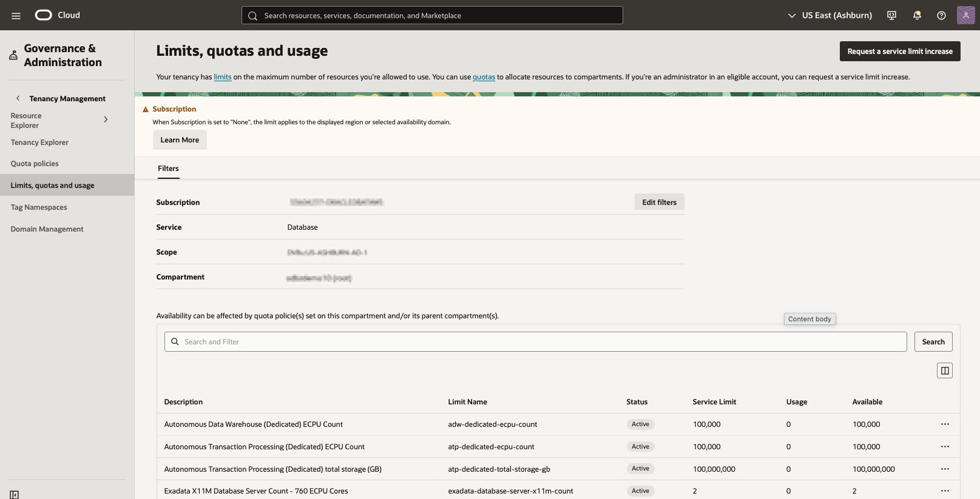980x499 pixels.
Task: Open Quota policies in the sidebar
Action: [35, 164]
